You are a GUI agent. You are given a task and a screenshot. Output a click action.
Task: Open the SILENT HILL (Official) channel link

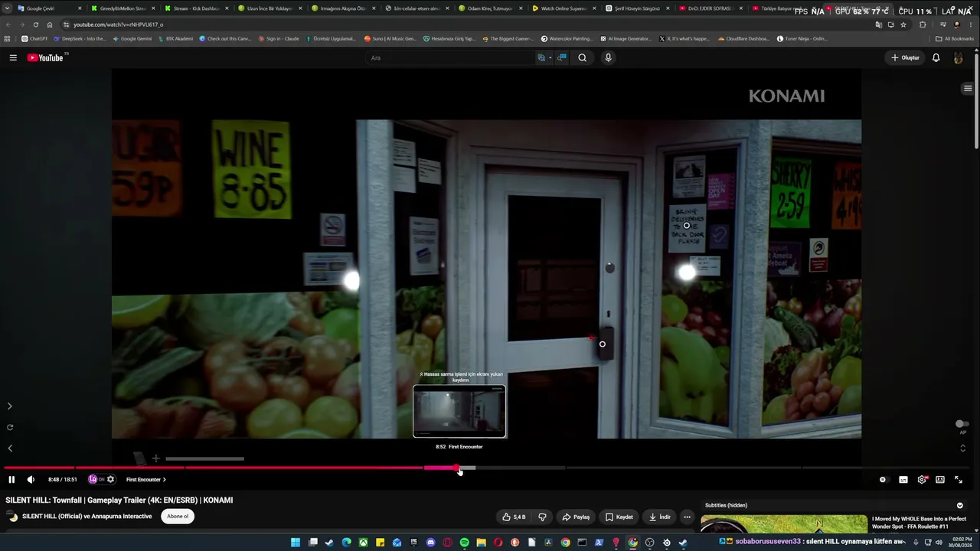pyautogui.click(x=87, y=517)
